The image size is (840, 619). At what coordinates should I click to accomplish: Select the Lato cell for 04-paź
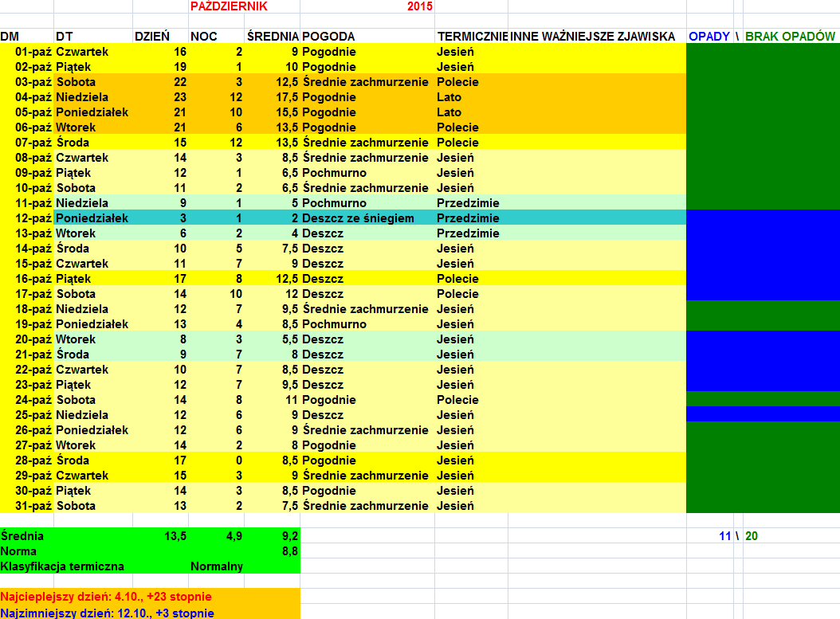(x=449, y=97)
